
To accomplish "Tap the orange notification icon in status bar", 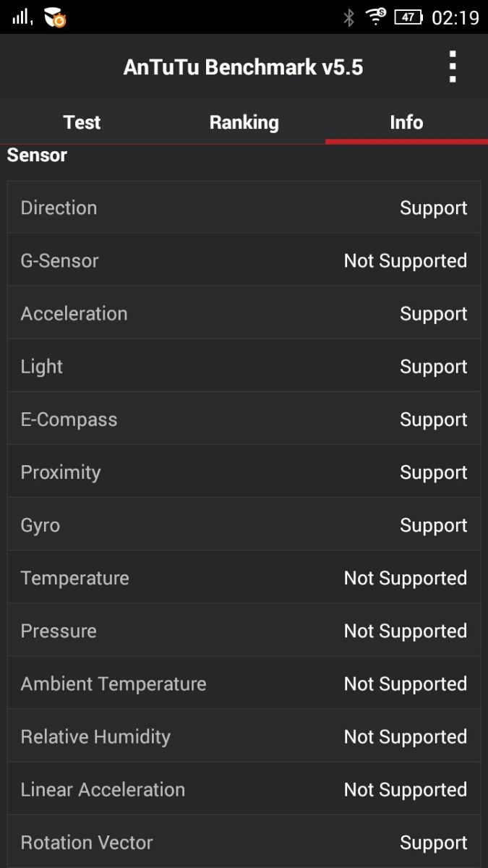I will [x=55, y=18].
